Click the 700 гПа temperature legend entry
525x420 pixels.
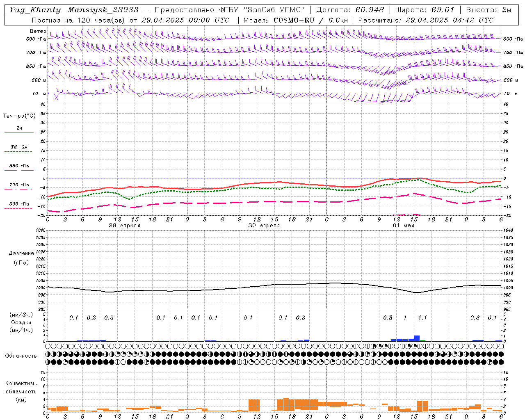click(x=19, y=185)
